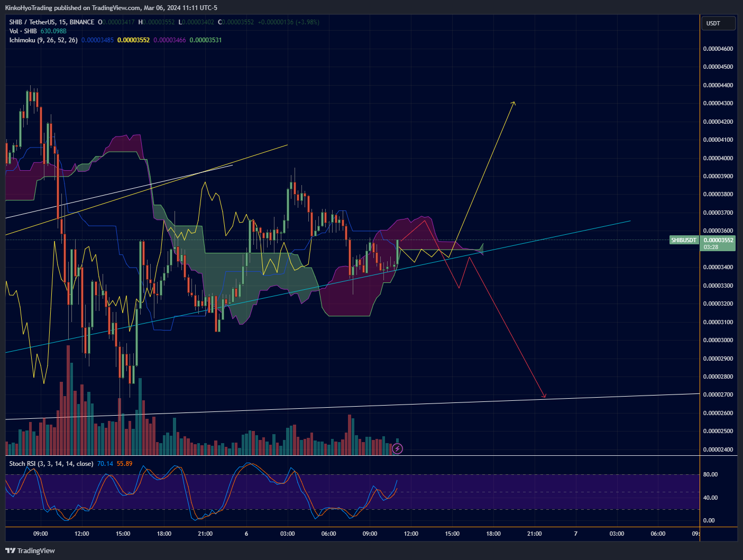This screenshot has width=743, height=560.
Task: Click the date label 6 on the time axis
Action: 246,534
